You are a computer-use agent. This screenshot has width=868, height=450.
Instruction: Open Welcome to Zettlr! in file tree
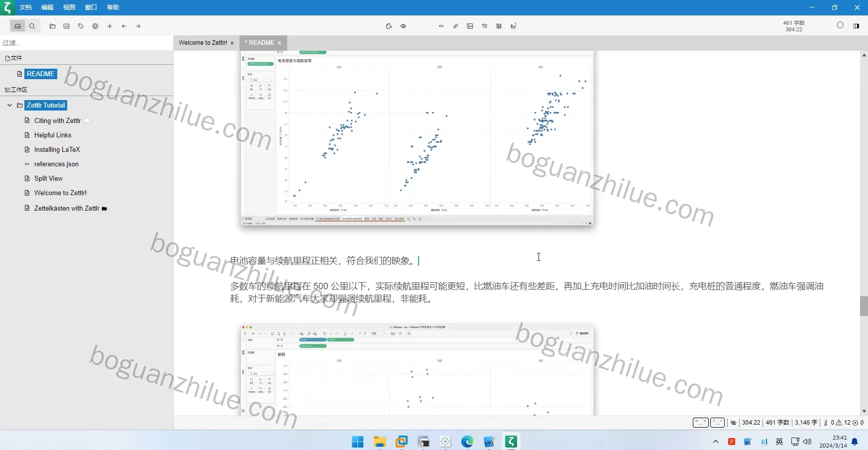pos(60,193)
